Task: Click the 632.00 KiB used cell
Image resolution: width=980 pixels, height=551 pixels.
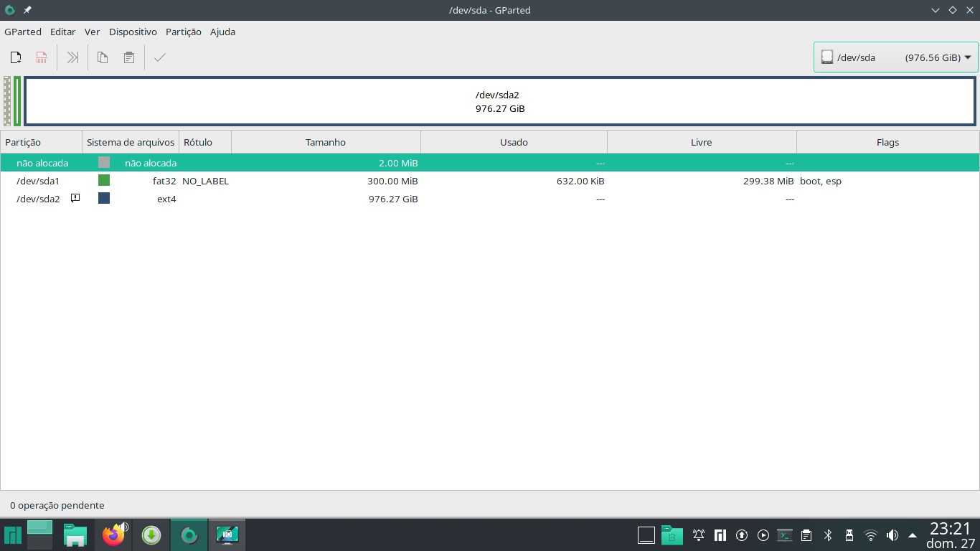Action: pos(580,181)
